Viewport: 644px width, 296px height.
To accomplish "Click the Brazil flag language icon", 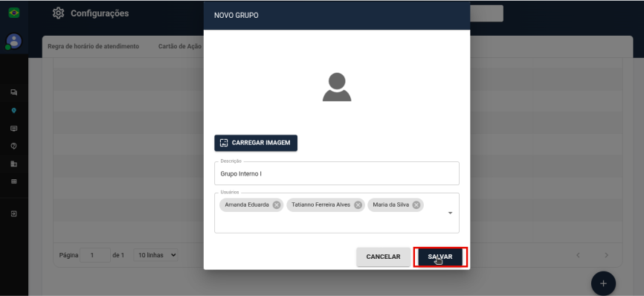I will pyautogui.click(x=14, y=13).
